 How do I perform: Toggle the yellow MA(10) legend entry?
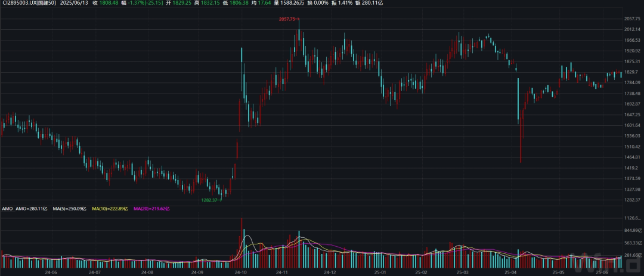coord(110,209)
